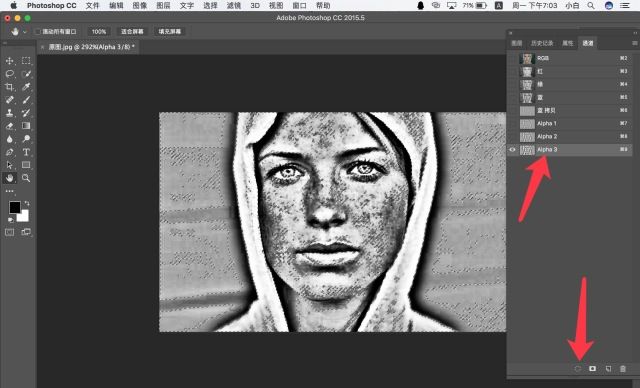This screenshot has width=640, height=388.
Task: Show the Alpha 2 channel visibility
Action: [513, 137]
